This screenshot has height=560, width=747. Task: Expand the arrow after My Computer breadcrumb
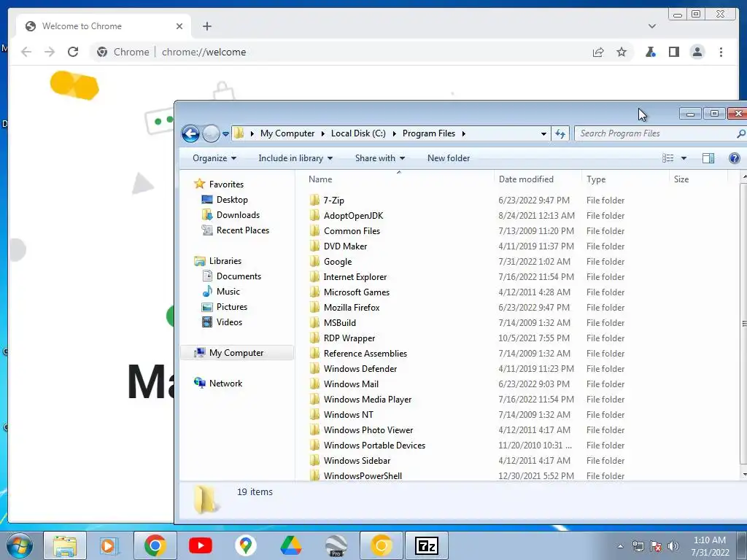tap(322, 134)
